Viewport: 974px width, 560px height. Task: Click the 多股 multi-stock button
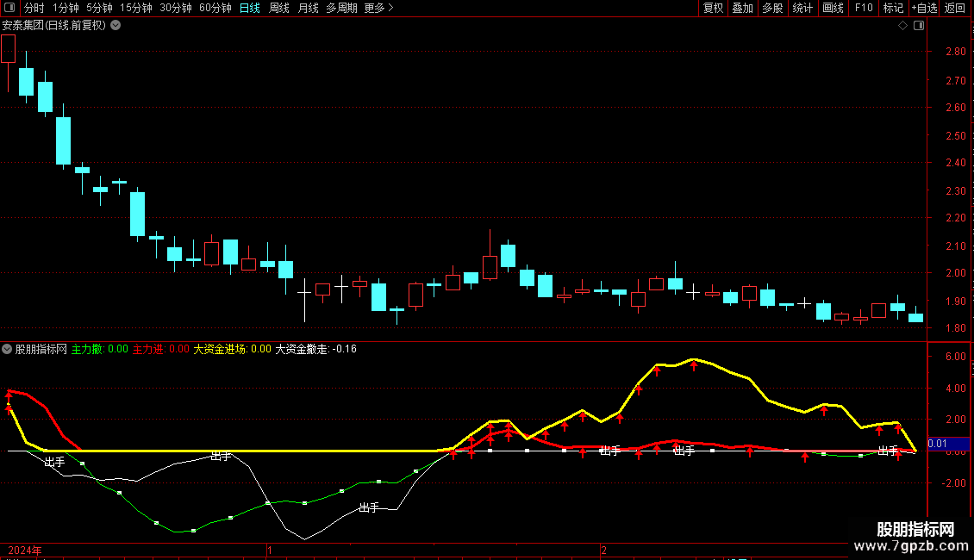(x=773, y=8)
